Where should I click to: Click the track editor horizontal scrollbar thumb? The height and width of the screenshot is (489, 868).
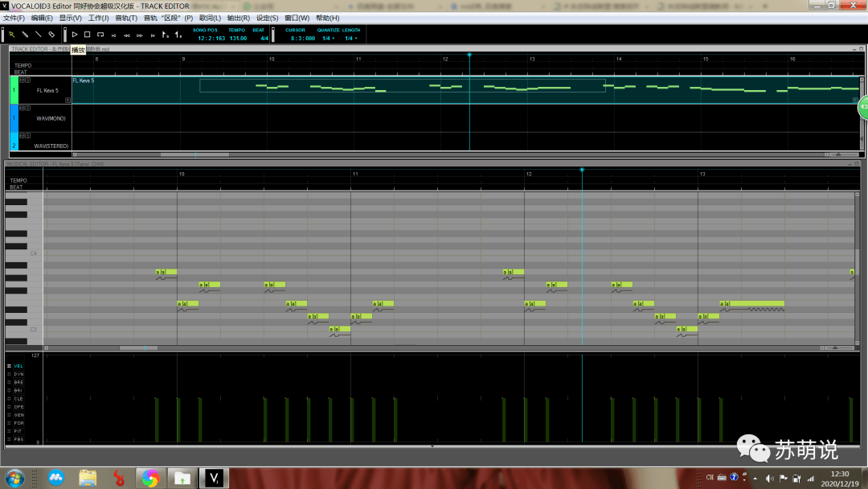194,154
